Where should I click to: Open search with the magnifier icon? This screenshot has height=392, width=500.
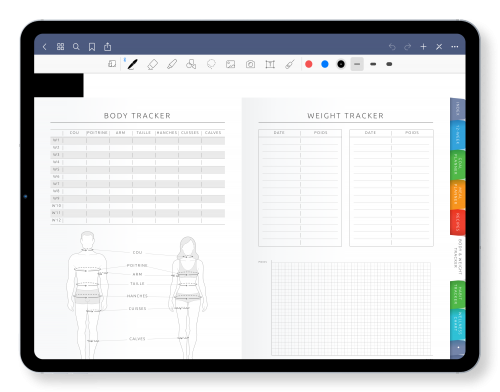click(76, 47)
